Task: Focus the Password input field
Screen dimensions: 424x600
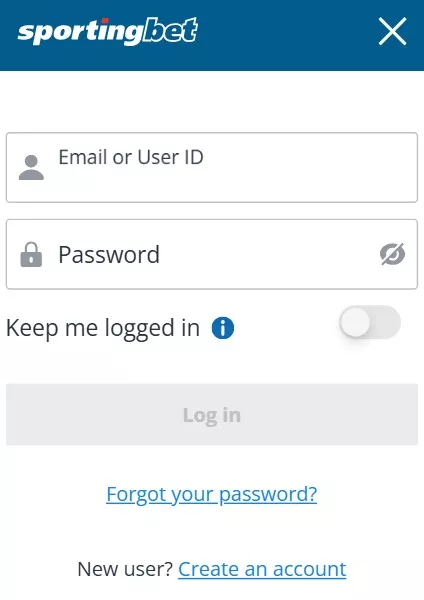Action: pyautogui.click(x=212, y=254)
